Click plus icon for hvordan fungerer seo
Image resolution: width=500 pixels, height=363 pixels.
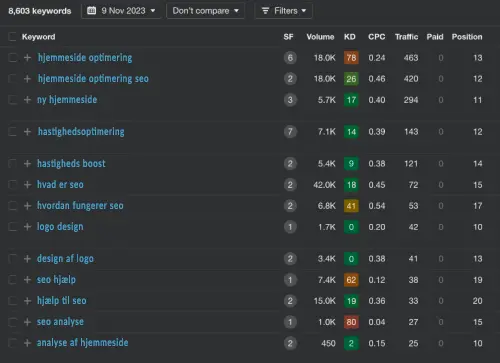tap(27, 206)
